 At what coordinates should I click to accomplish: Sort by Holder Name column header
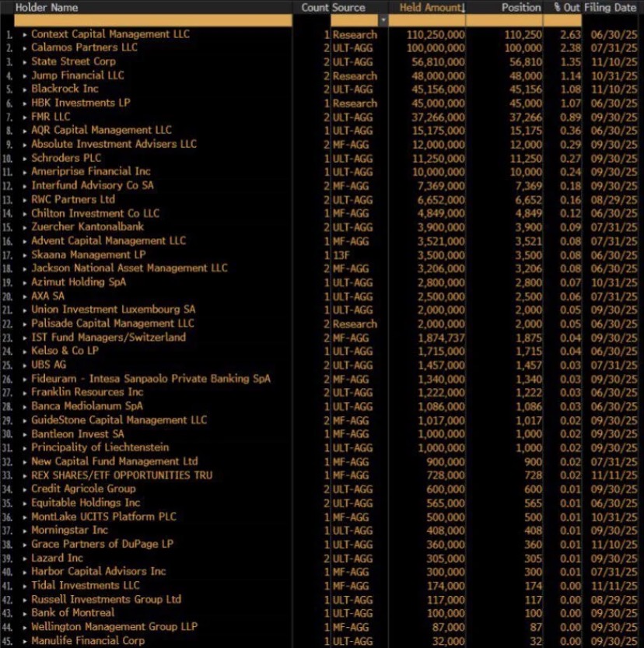47,7
